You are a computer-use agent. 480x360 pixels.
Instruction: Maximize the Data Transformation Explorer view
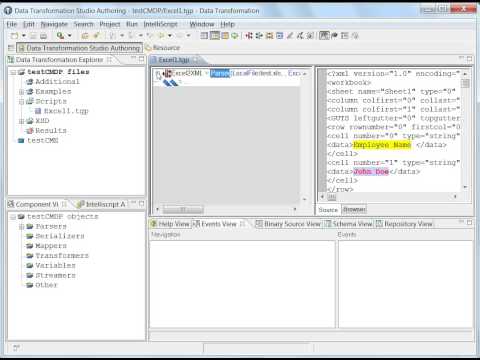click(x=142, y=59)
